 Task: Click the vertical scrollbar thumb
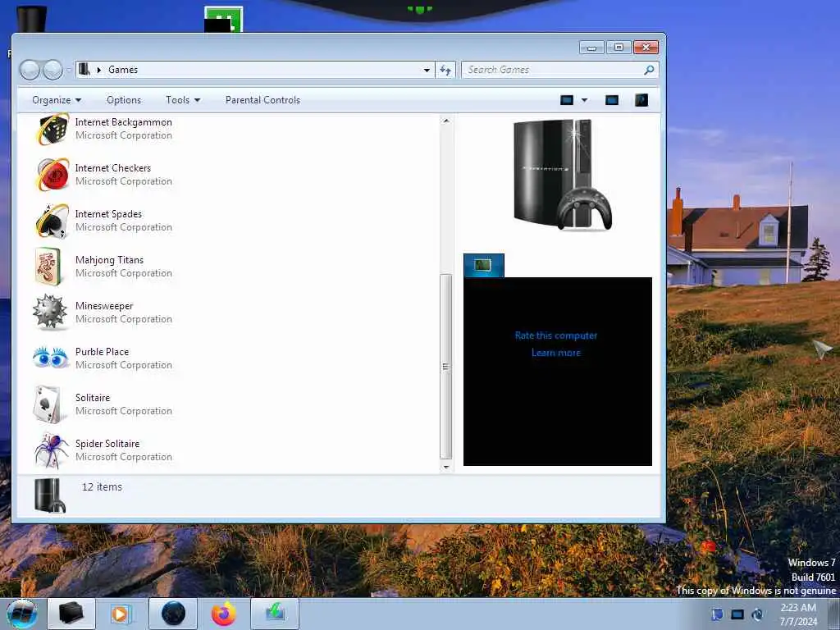tap(445, 367)
